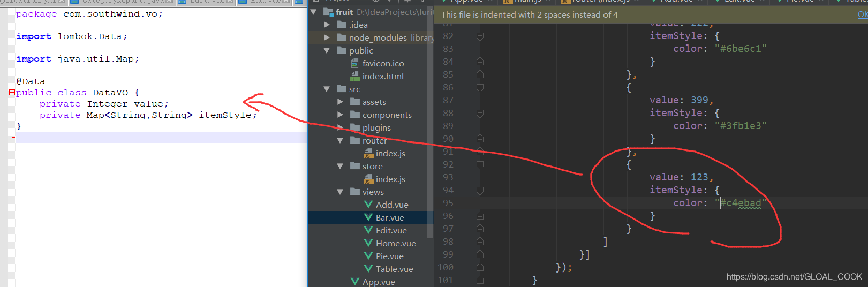The image size is (868, 287).
Task: Click the highlighted empty line in Java editor
Action: point(161,138)
